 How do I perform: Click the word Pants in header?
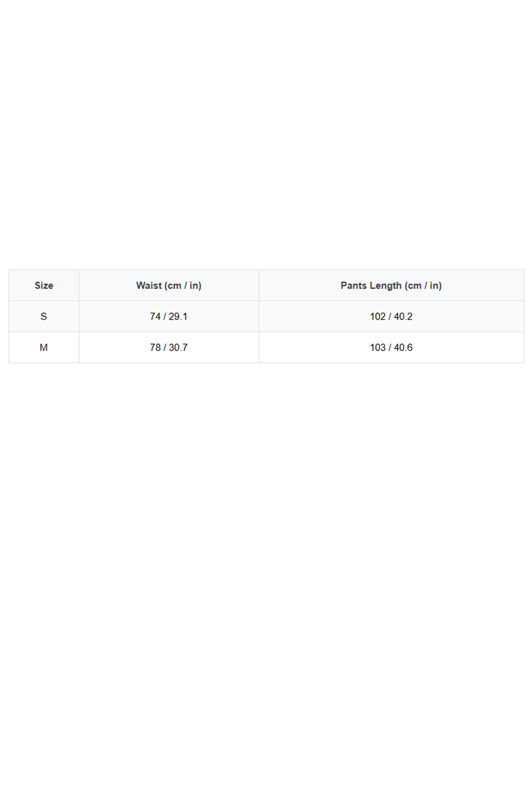(x=354, y=286)
